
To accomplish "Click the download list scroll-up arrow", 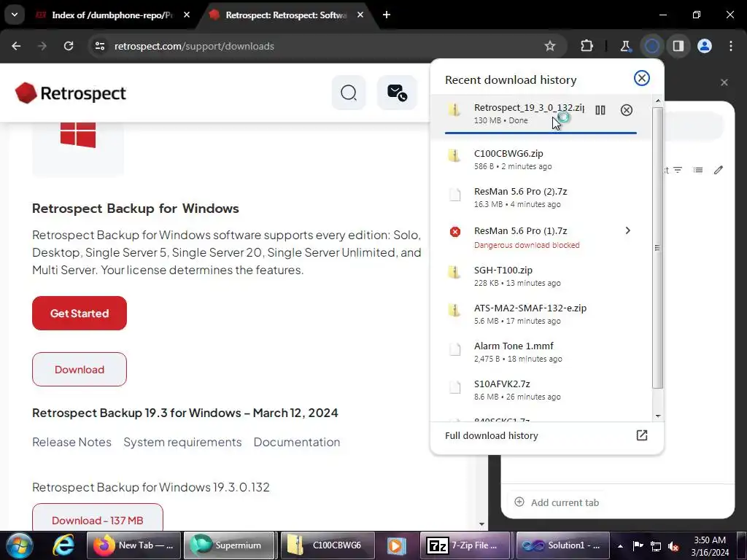I will [x=658, y=101].
